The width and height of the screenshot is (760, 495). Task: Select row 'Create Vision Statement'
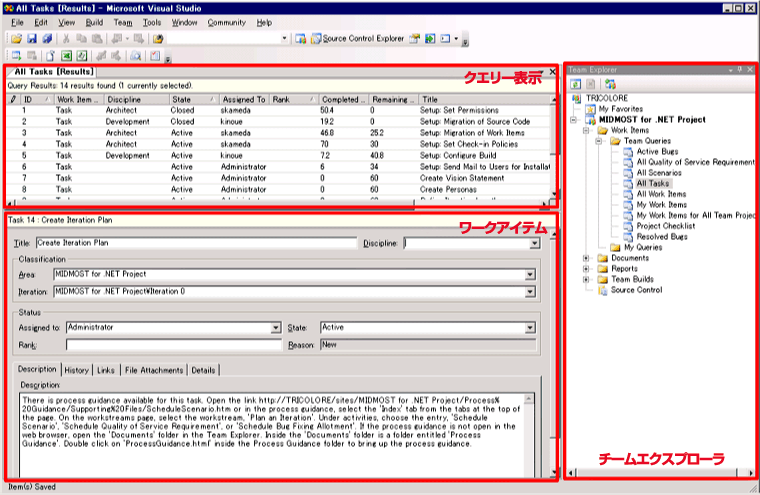pos(279,178)
